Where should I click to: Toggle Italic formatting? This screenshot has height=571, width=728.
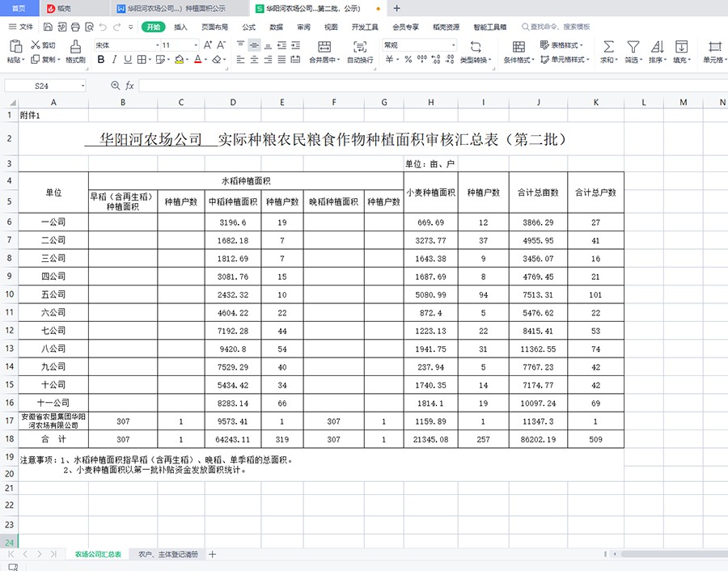114,60
